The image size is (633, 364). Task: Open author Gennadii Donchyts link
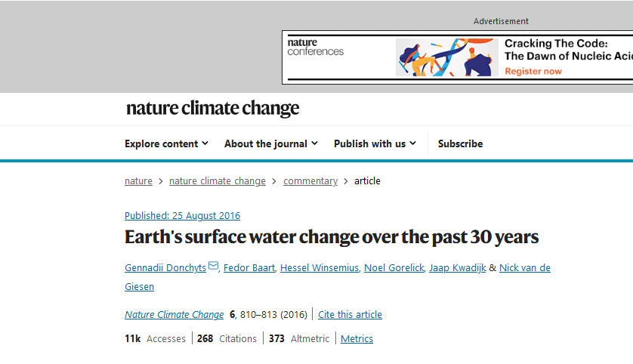point(165,268)
